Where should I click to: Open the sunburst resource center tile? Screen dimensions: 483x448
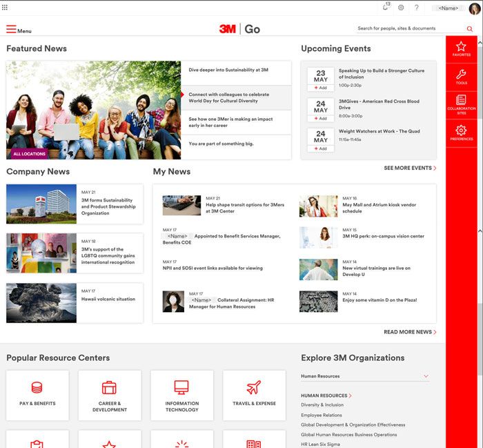tap(181, 440)
